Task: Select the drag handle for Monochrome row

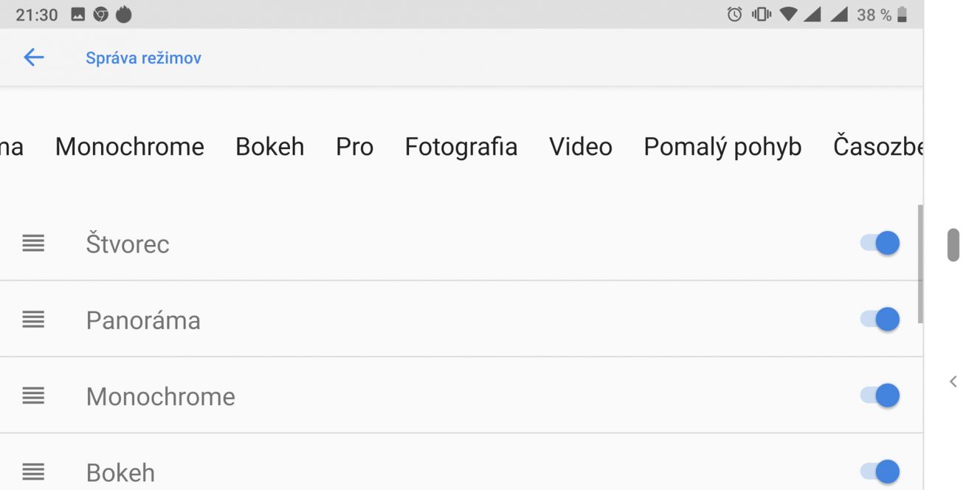Action: 33,396
